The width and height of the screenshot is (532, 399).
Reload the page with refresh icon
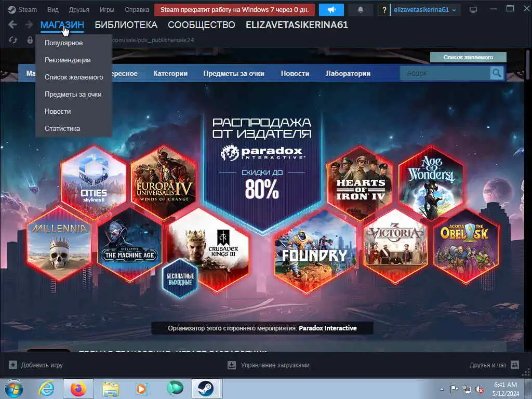[x=13, y=40]
